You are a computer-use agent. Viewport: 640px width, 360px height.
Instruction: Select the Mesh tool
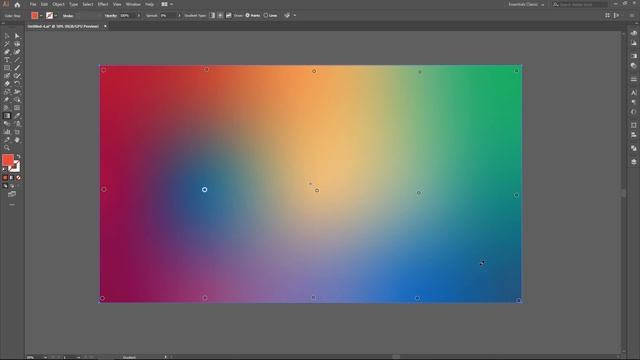click(17, 108)
